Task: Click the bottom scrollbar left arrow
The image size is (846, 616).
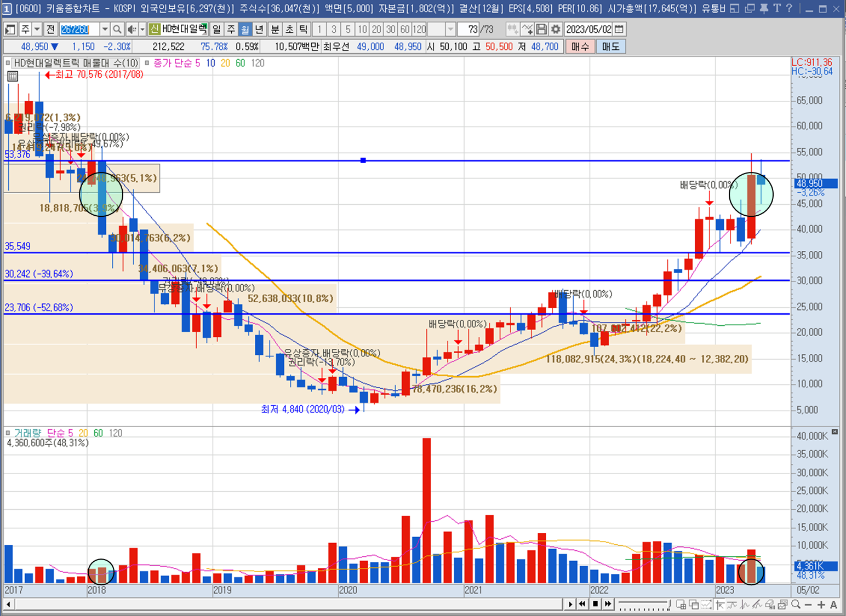Action: (x=8, y=605)
